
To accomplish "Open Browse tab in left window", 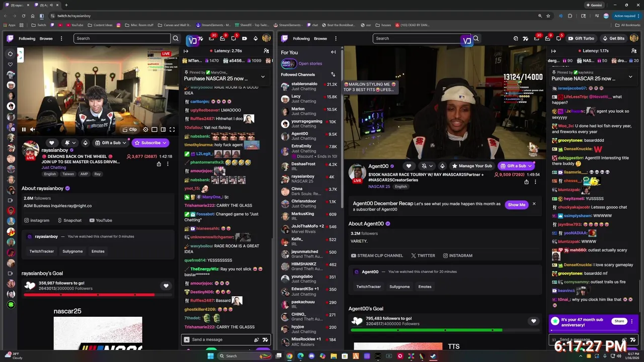I will [x=46, y=38].
